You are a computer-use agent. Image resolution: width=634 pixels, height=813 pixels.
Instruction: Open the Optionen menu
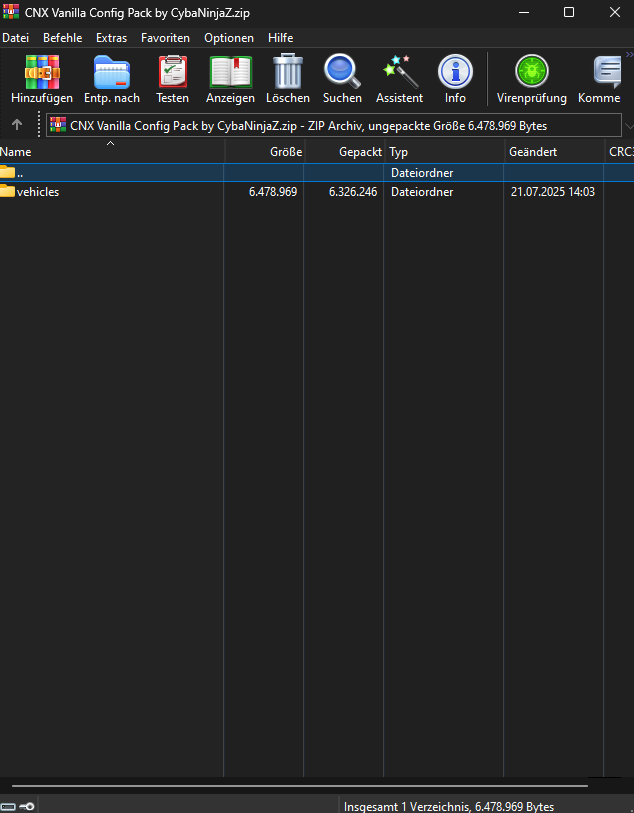coord(229,38)
